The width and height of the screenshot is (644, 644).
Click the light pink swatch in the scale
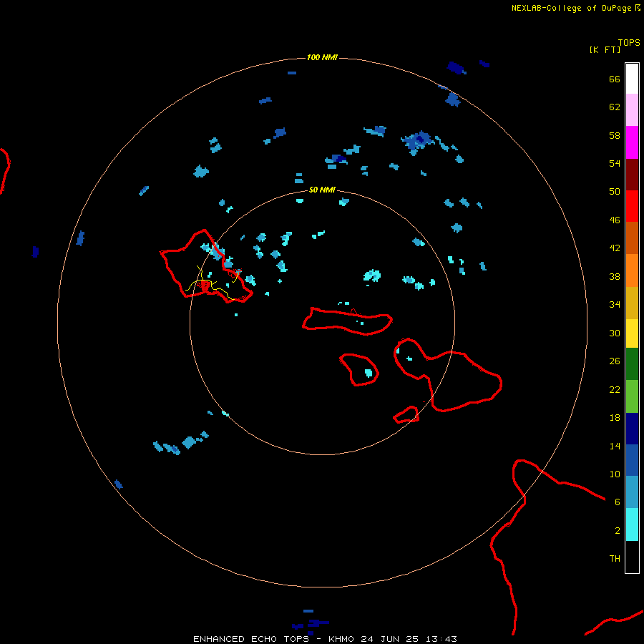(x=632, y=110)
